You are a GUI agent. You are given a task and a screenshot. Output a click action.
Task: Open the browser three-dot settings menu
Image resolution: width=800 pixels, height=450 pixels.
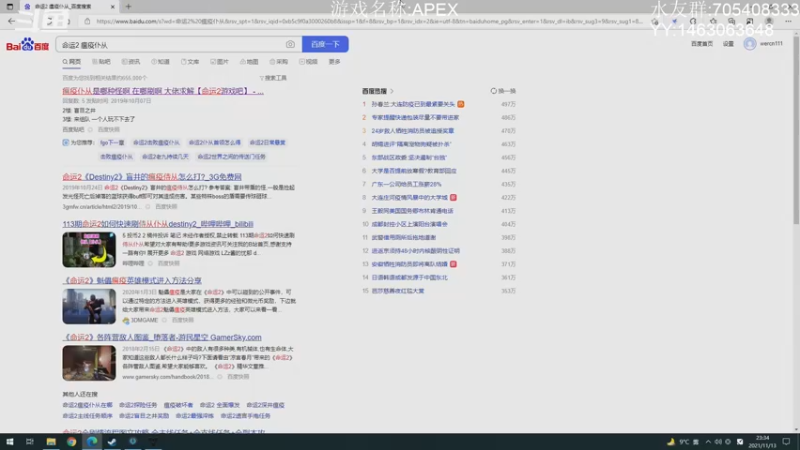[788, 21]
